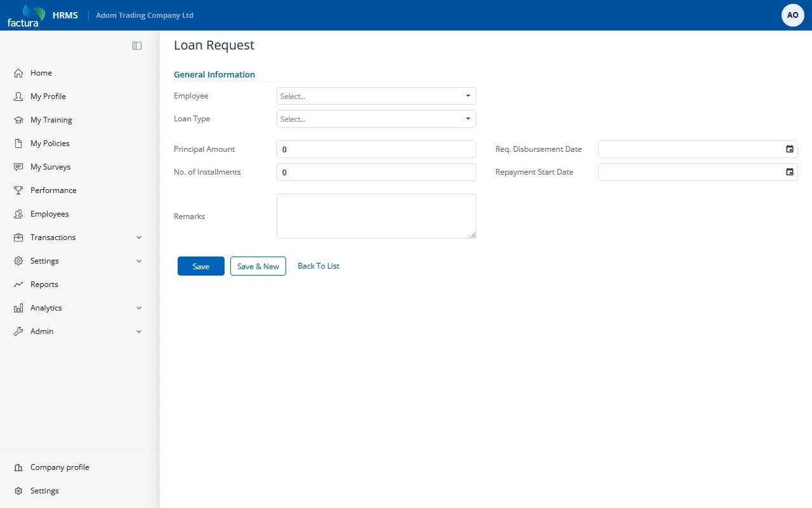Click the Save & New button
Viewport: 812px width, 508px height.
(x=258, y=266)
